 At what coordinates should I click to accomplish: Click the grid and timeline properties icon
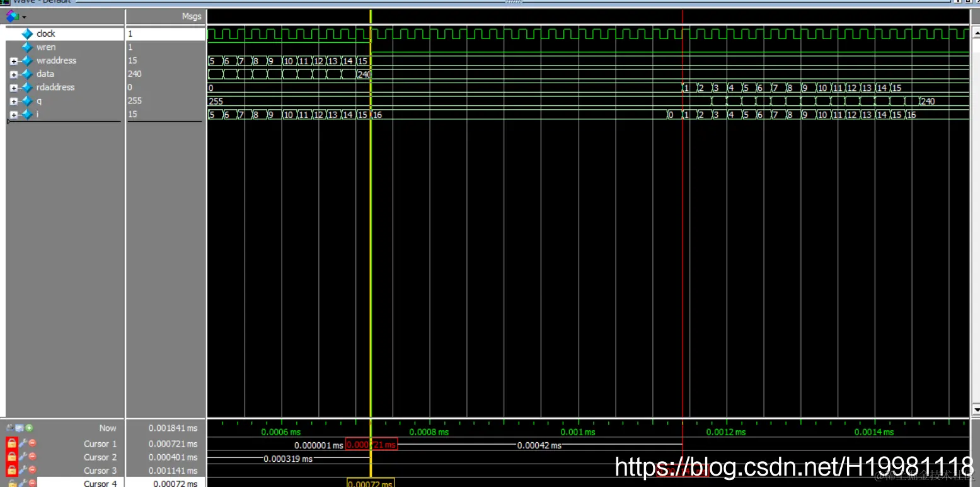click(20, 428)
